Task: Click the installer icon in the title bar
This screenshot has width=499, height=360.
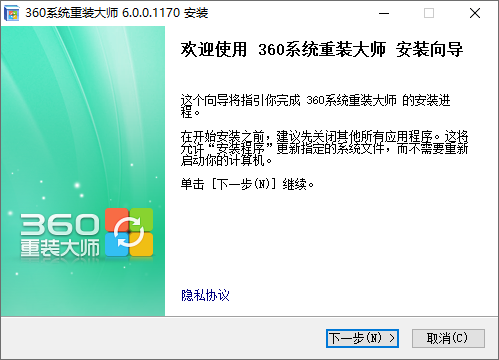Action: click(12, 13)
